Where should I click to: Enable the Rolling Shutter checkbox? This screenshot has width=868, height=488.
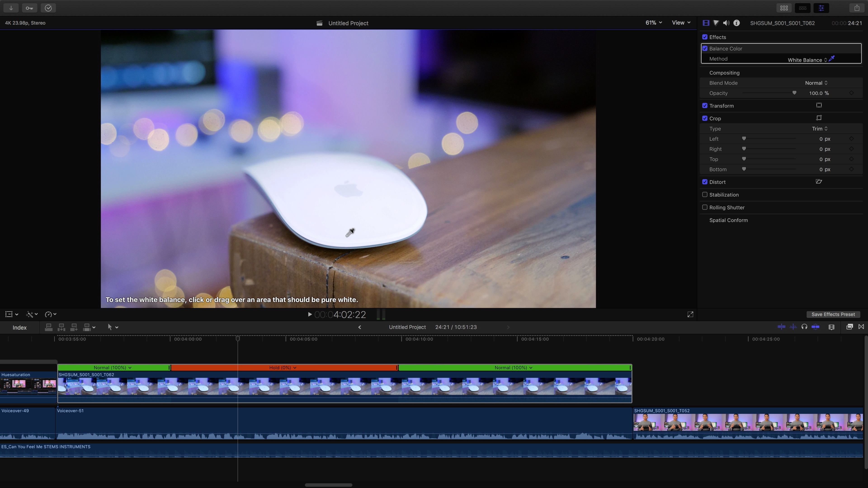(x=705, y=207)
